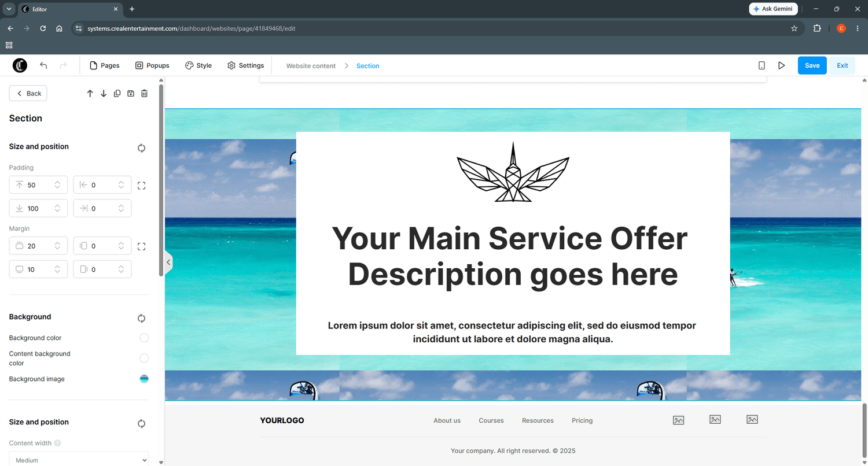The width and height of the screenshot is (868, 466).
Task: Open the Settings menu
Action: click(x=246, y=65)
